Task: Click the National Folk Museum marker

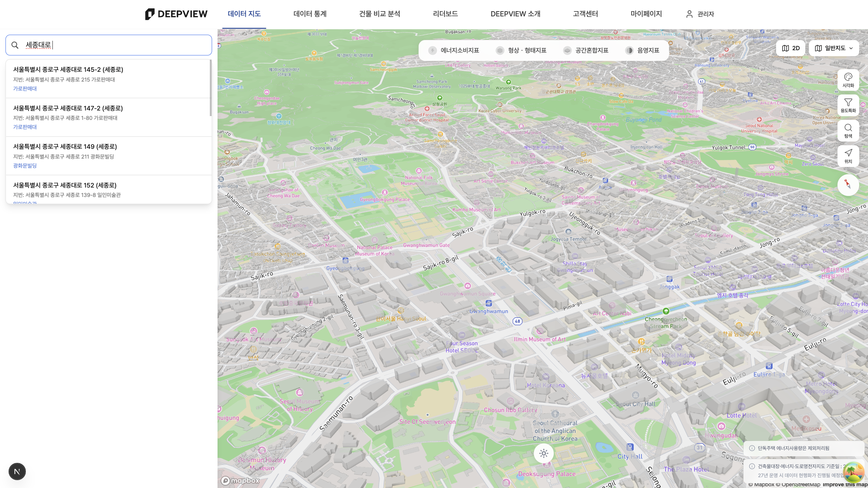Action: tap(419, 171)
